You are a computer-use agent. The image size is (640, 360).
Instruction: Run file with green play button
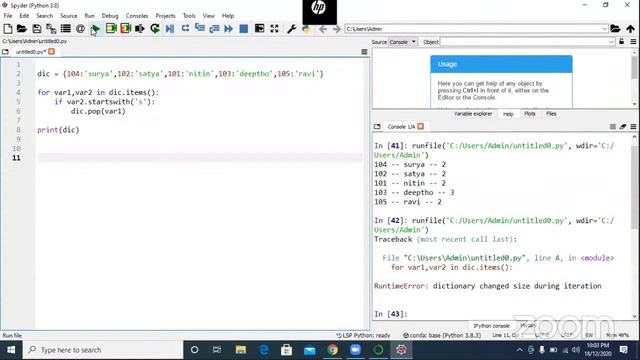[x=96, y=29]
